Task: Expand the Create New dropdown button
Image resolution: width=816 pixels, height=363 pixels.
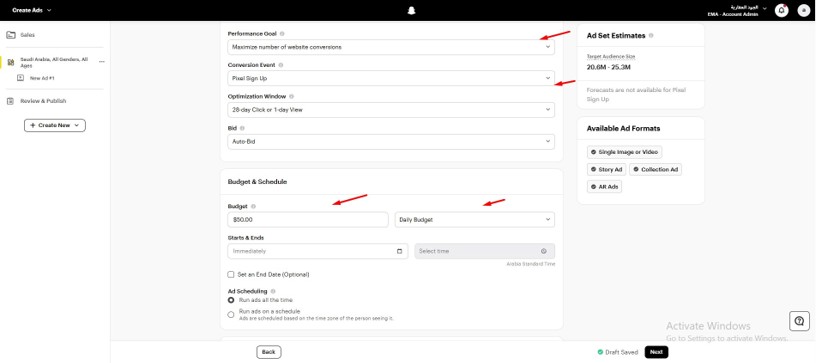Action: [55, 125]
